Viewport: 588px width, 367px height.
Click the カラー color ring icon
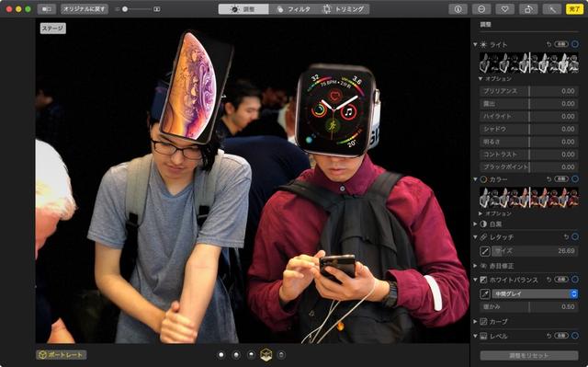pos(483,179)
